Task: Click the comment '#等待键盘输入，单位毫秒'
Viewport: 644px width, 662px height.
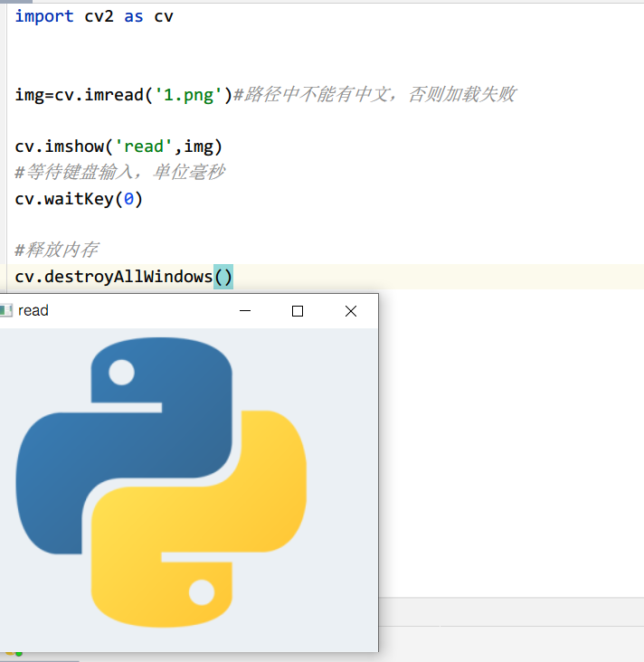Action: click(x=119, y=172)
